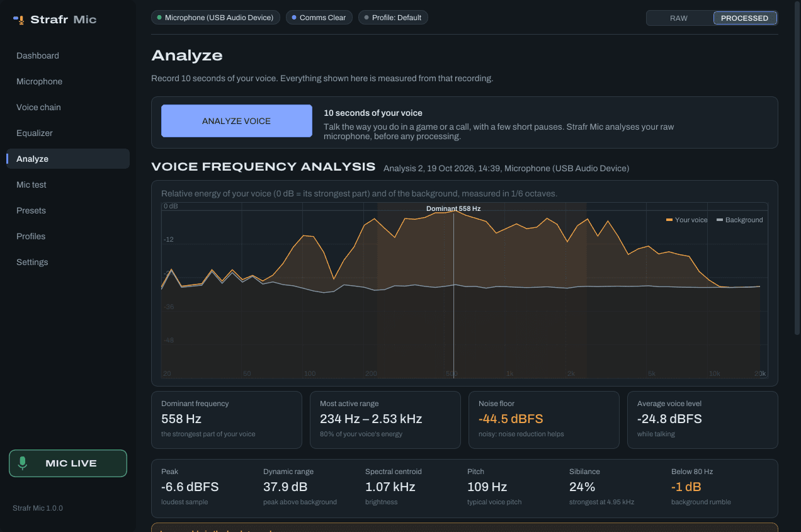Switch monitoring to PROCESSED

pos(744,18)
